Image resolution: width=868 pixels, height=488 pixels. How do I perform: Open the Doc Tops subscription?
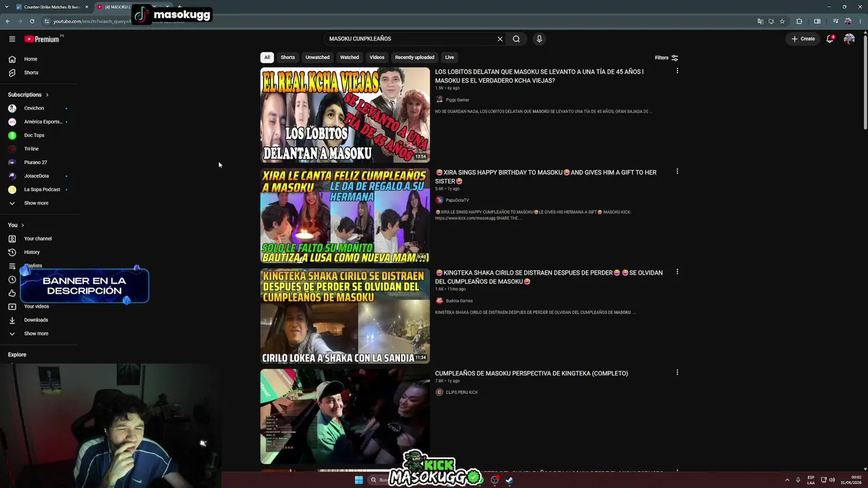(39, 136)
